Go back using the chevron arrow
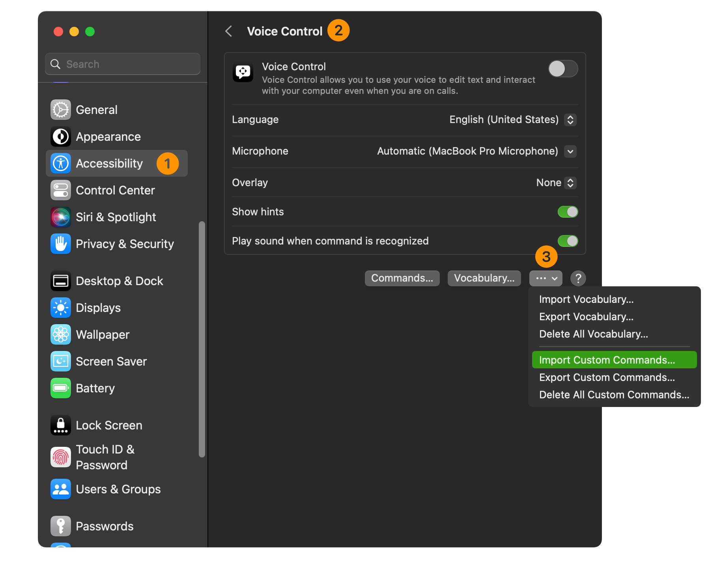Image resolution: width=723 pixels, height=588 pixels. (x=228, y=31)
